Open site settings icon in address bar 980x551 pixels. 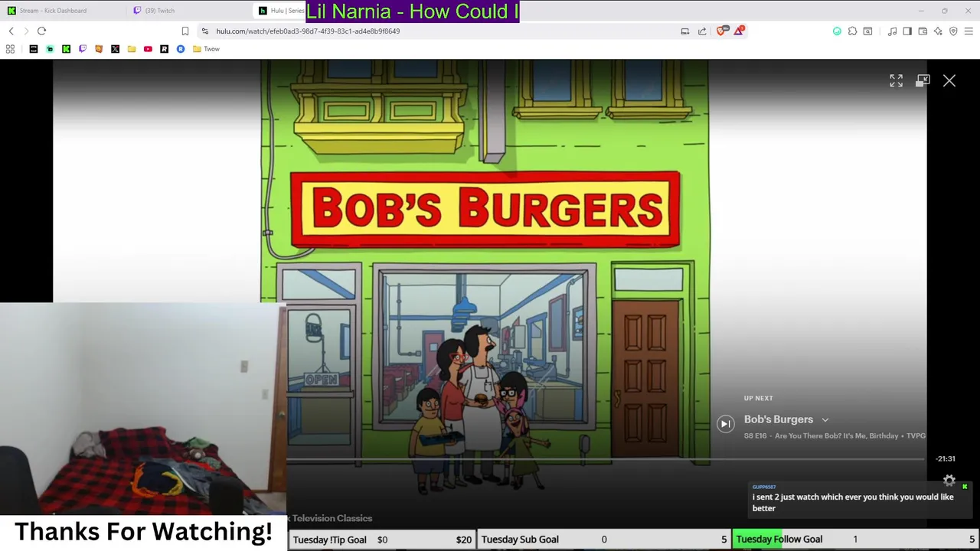pos(204,31)
